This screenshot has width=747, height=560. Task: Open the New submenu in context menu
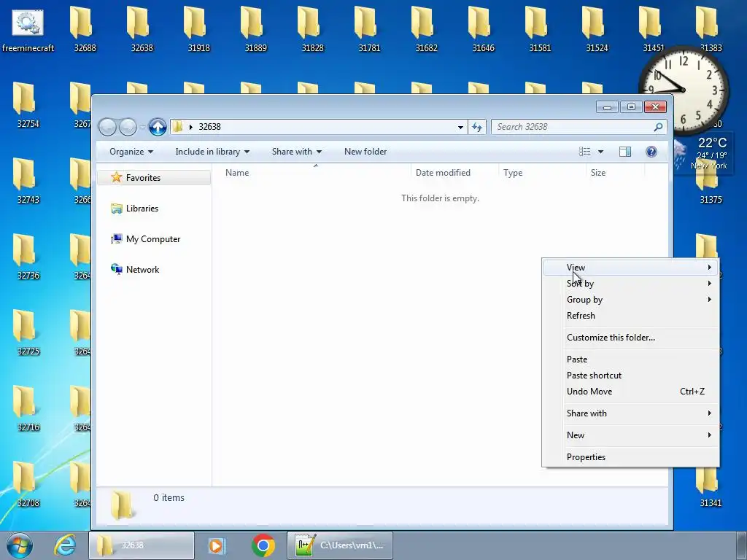630,435
